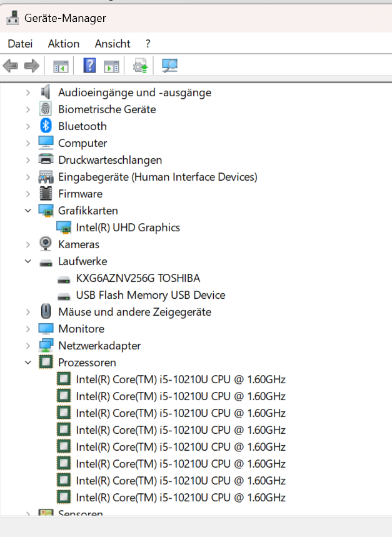The width and height of the screenshot is (392, 537).
Task: Click scan for hardware changes icon
Action: point(169,65)
